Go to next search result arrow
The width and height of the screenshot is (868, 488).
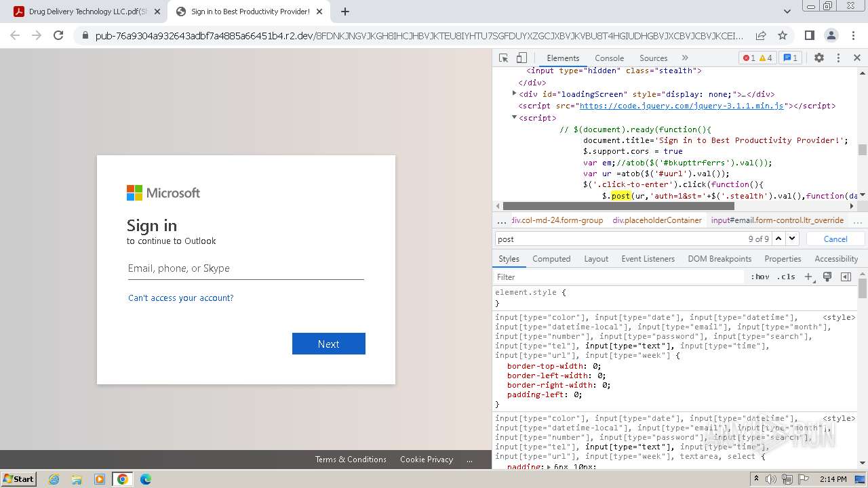point(792,239)
